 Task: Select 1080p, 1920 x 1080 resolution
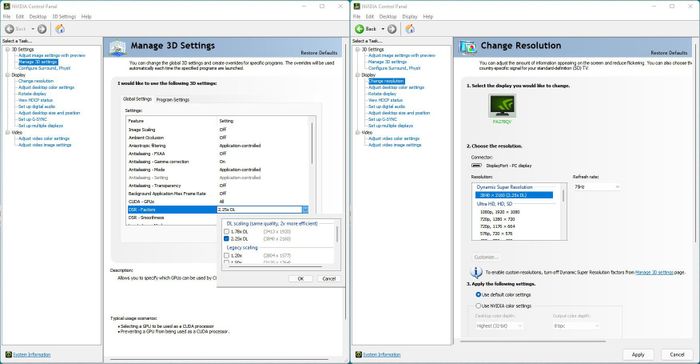point(500,212)
